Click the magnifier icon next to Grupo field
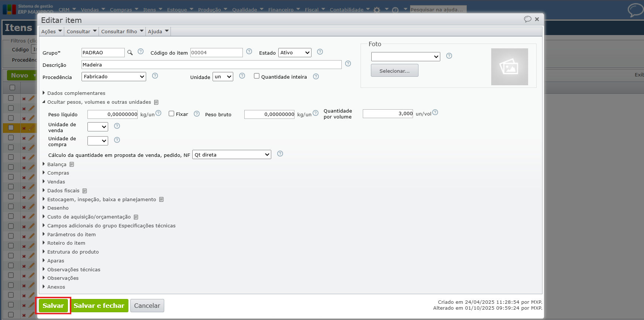Image resolution: width=644 pixels, height=320 pixels. (130, 52)
